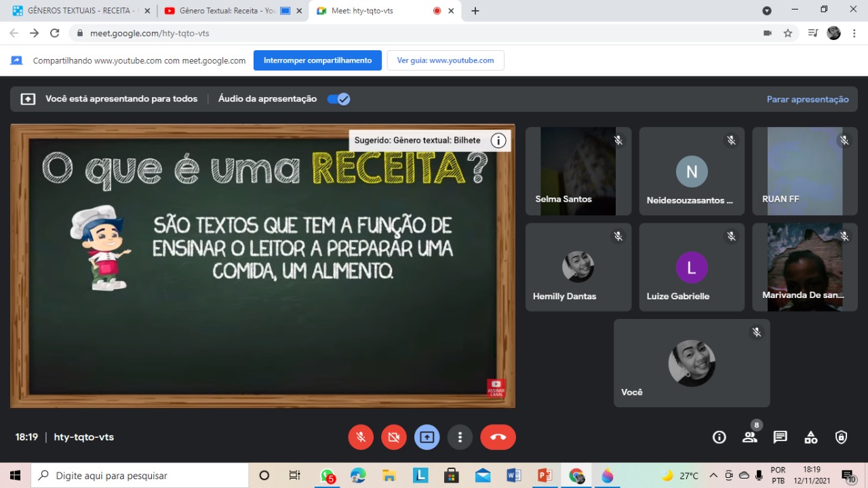Select Neidesouzasantos participant tile

click(692, 171)
